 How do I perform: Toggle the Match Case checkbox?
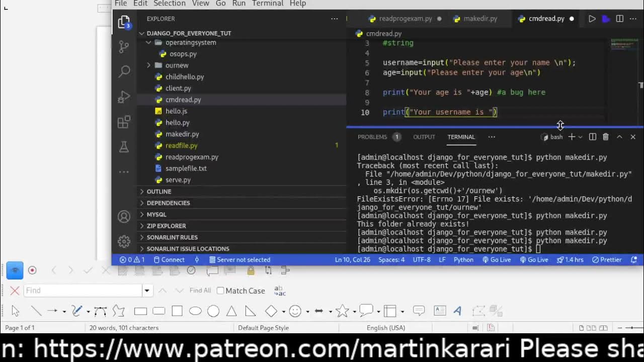[220, 291]
